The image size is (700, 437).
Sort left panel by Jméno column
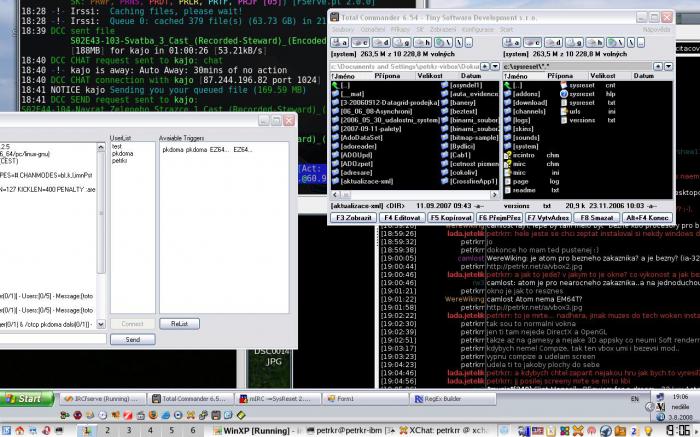tap(349, 76)
